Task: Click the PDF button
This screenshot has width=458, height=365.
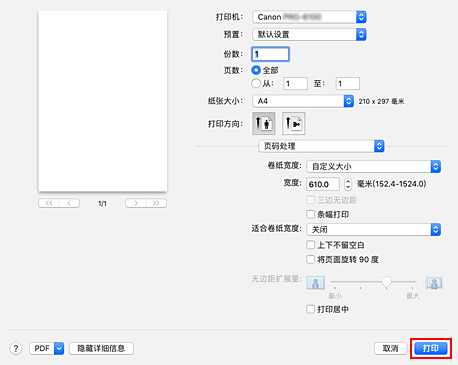Action: (x=42, y=349)
